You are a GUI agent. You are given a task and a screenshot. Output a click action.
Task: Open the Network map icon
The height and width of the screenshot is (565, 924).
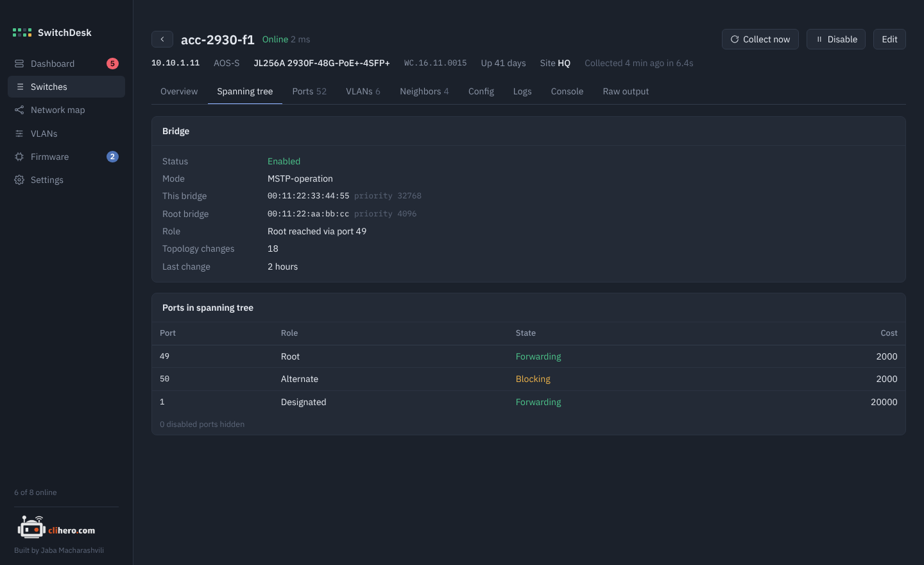[x=19, y=110]
